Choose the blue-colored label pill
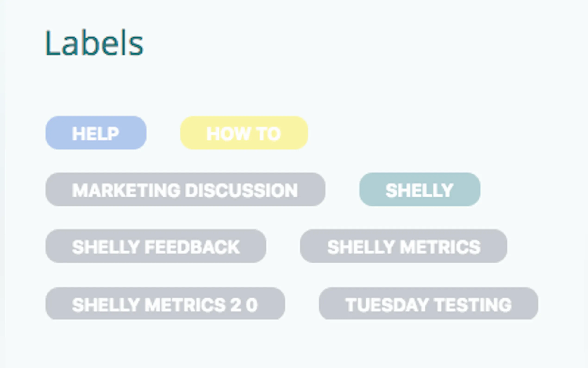588x368 pixels. click(96, 133)
